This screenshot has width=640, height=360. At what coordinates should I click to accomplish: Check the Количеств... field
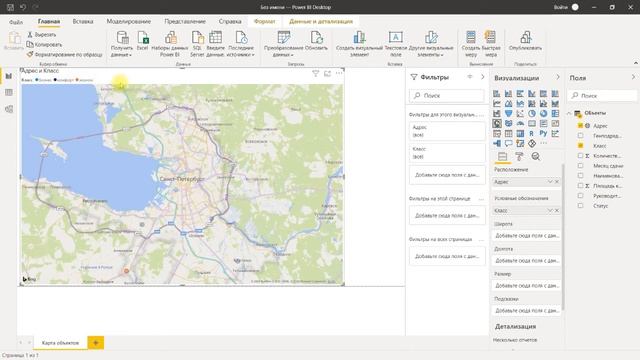tap(580, 156)
